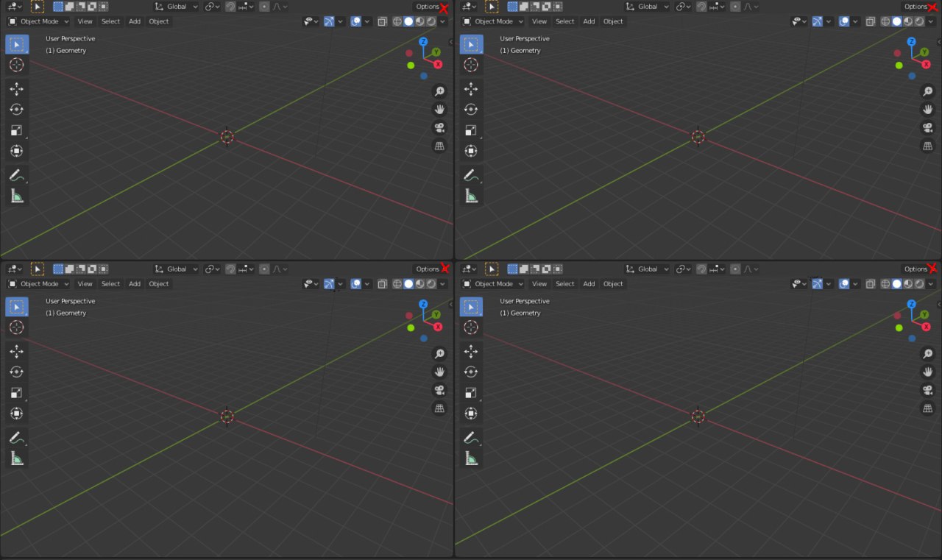Expand overlays dropdown arrow in bottom-left viewport
Screen dimensions: 942x560
click(366, 284)
